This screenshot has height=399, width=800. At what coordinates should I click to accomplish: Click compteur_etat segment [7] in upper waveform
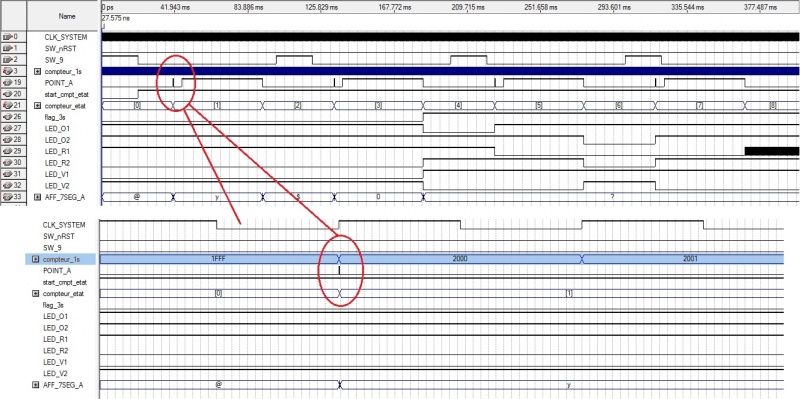click(x=699, y=106)
